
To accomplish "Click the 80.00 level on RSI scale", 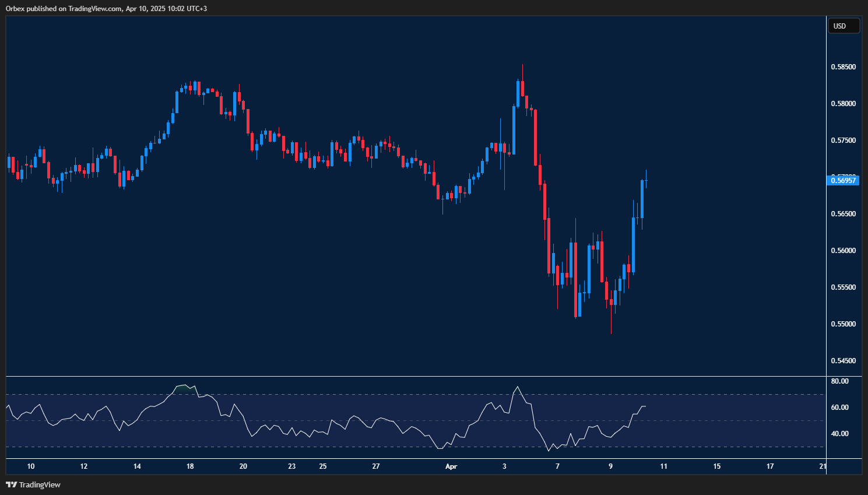I will tap(841, 381).
